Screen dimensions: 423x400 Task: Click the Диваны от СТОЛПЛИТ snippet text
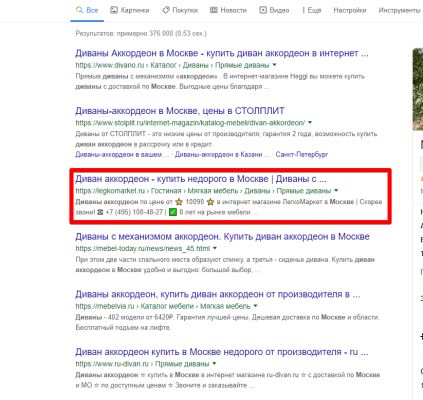[x=226, y=139]
